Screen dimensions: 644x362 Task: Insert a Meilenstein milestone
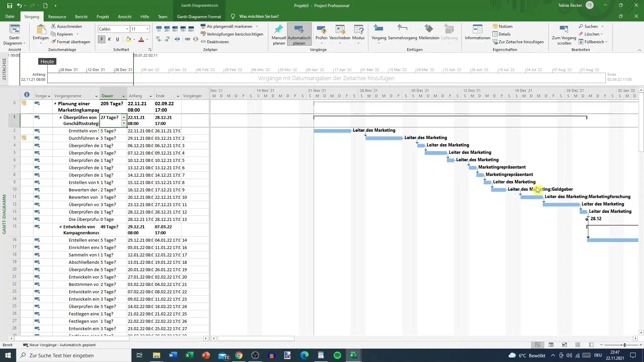[x=429, y=32]
